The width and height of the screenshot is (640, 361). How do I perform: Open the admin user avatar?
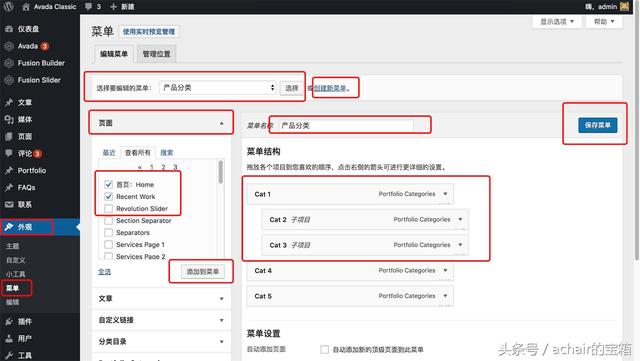coord(624,7)
